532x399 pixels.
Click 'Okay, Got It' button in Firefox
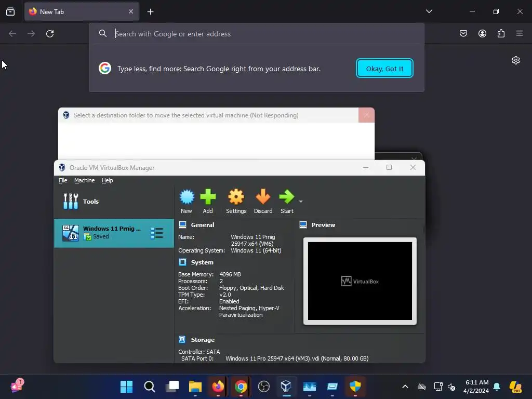point(384,69)
